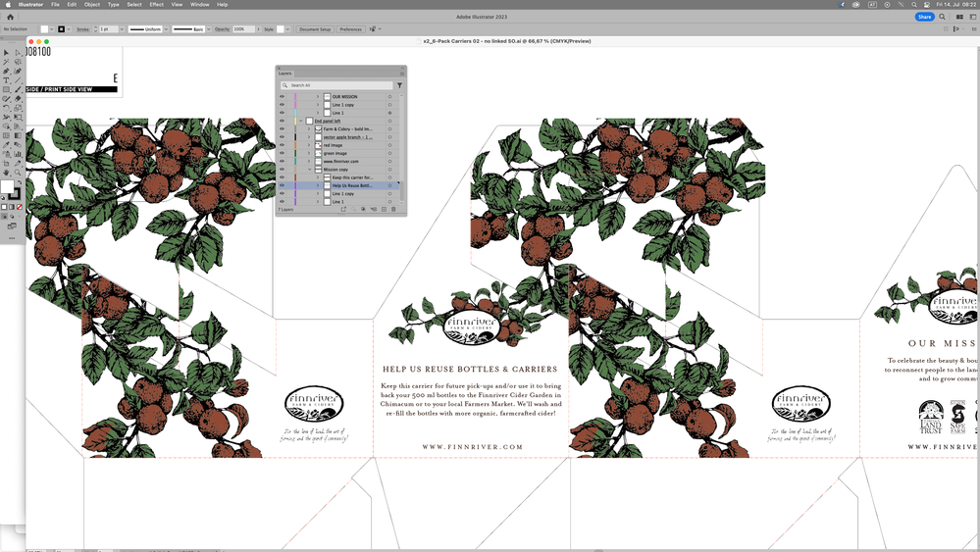Select the Free Transform tool
The height and width of the screenshot is (552, 980).
(x=18, y=117)
